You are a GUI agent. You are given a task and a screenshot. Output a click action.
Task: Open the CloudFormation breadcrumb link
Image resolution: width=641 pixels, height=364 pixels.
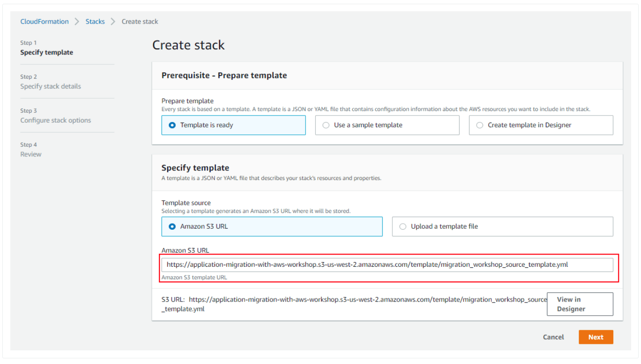click(44, 22)
